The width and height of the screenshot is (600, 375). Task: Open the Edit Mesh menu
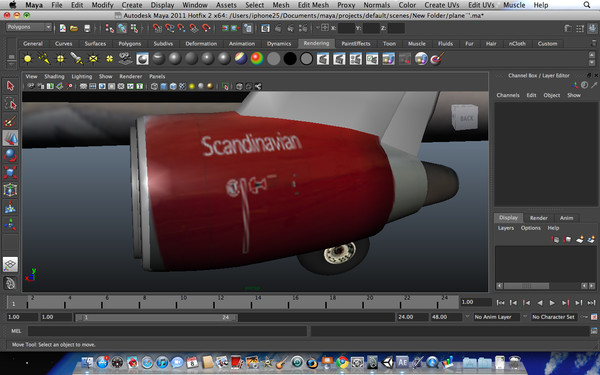[x=313, y=5]
